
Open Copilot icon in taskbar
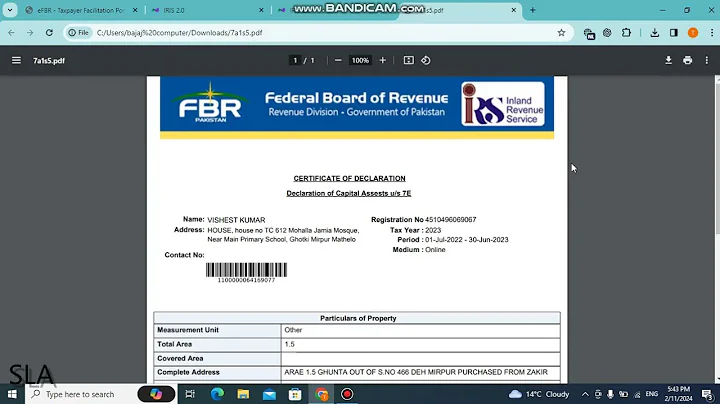tap(156, 394)
